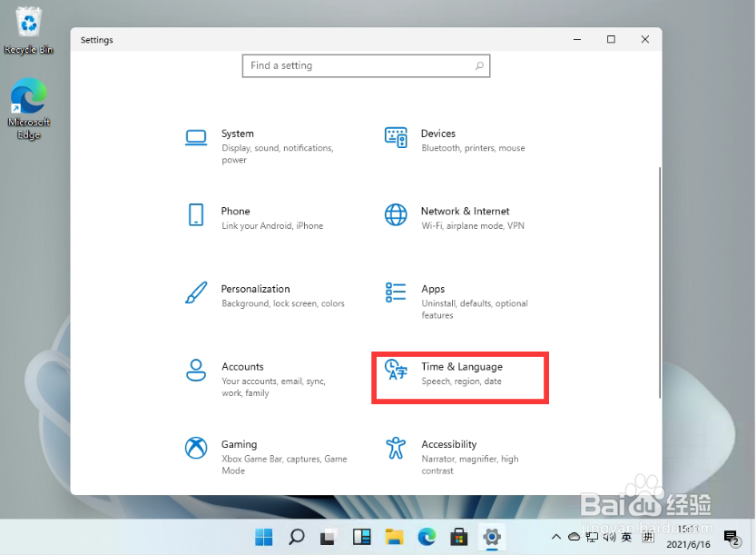
Task: Select the Phone settings icon
Action: pos(196,214)
